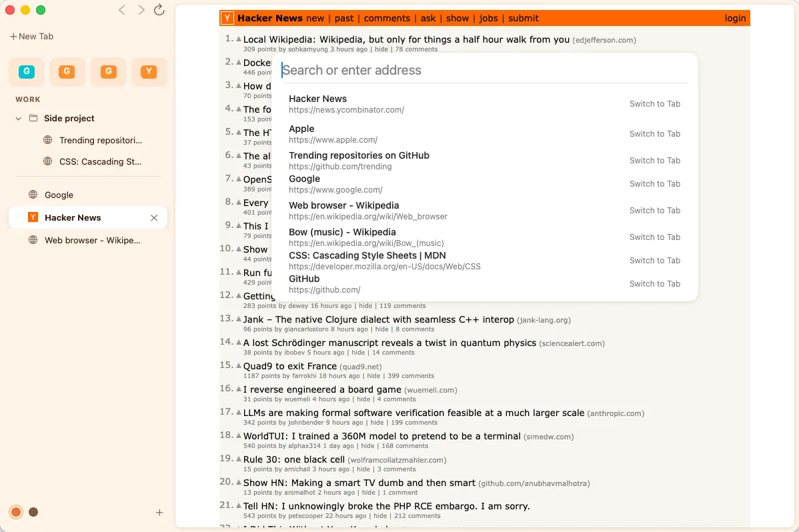Viewport: 799px width, 532px height.
Task: Choose Google suggestion in dropdown
Action: [484, 184]
